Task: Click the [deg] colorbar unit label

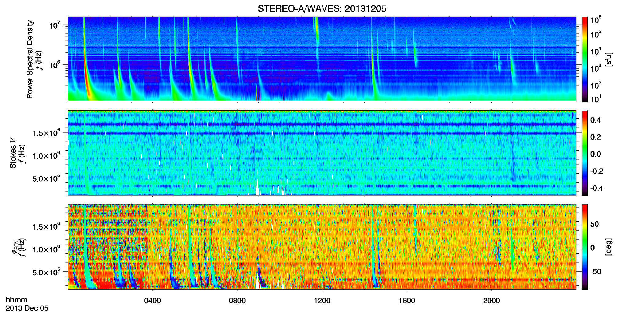Action: coord(608,247)
